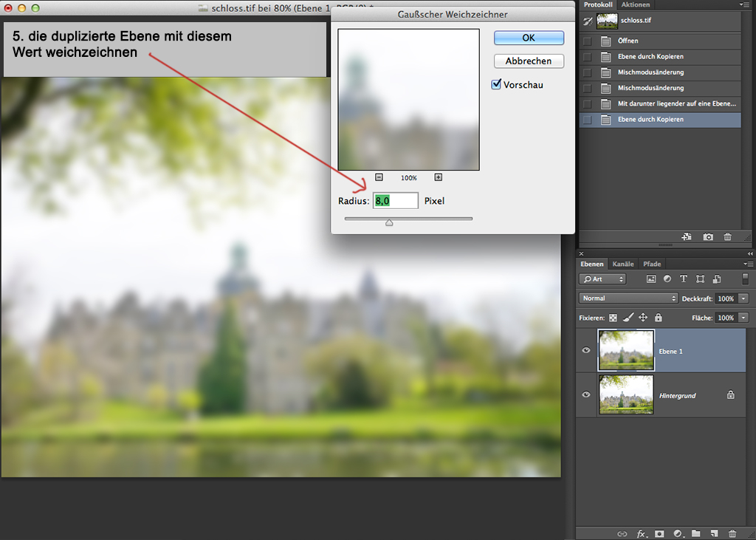Image resolution: width=756 pixels, height=540 pixels.
Task: Click the Ebene 1 layer name
Action: coord(670,352)
